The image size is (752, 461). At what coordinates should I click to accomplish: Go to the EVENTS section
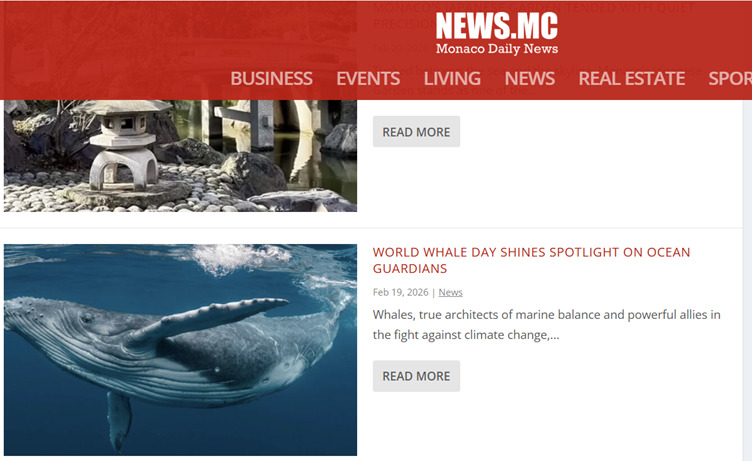coord(368,78)
